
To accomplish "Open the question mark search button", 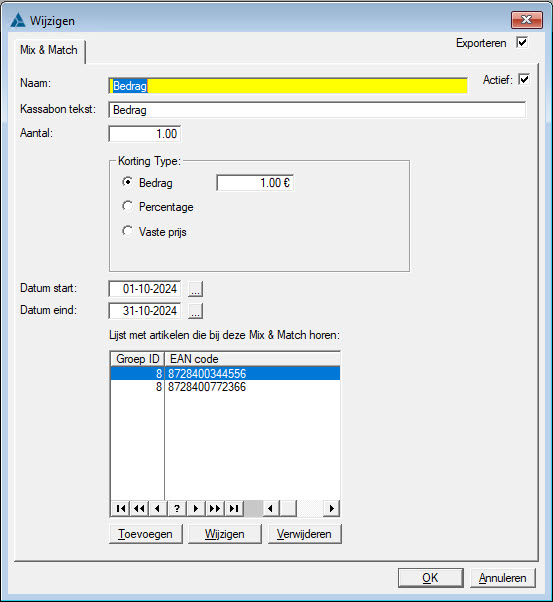I will [177, 509].
